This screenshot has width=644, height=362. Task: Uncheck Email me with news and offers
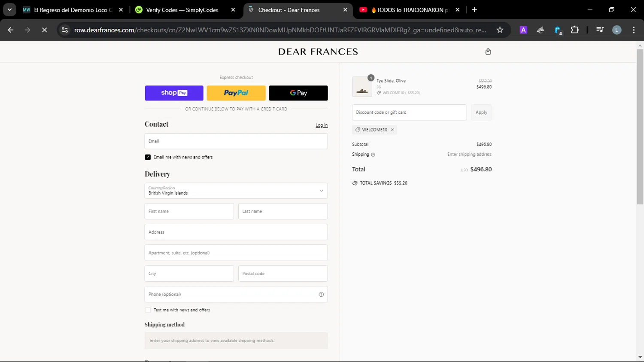point(148,157)
